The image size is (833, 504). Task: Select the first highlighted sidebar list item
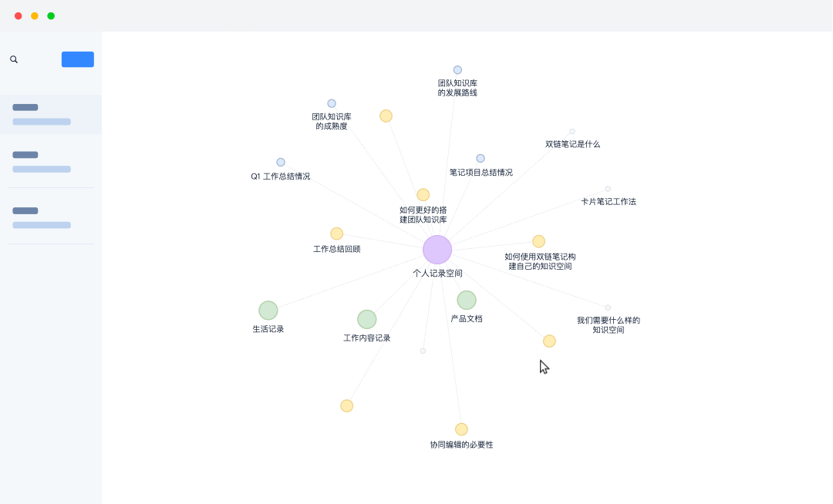pyautogui.click(x=51, y=115)
